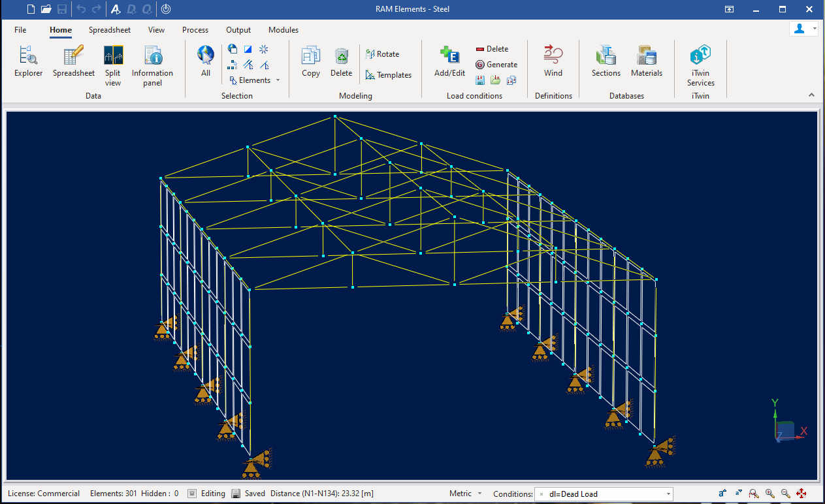825x504 pixels.
Task: Toggle the Split view layout
Action: 113,66
